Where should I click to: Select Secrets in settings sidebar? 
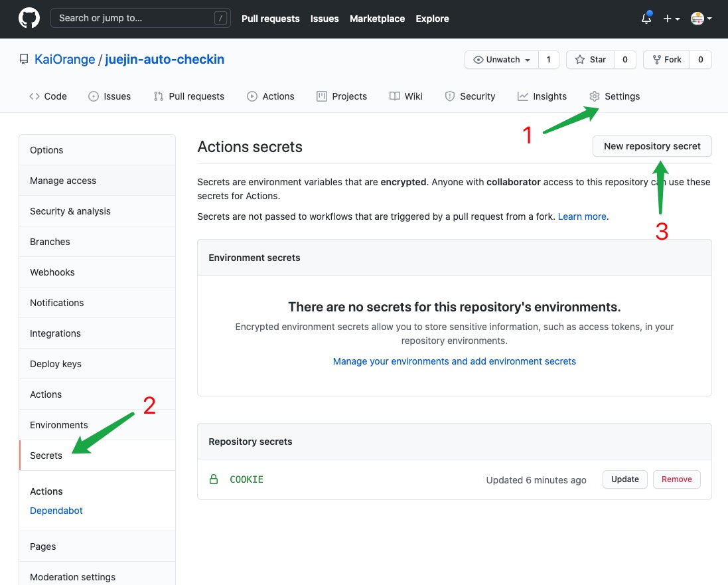(x=97, y=456)
